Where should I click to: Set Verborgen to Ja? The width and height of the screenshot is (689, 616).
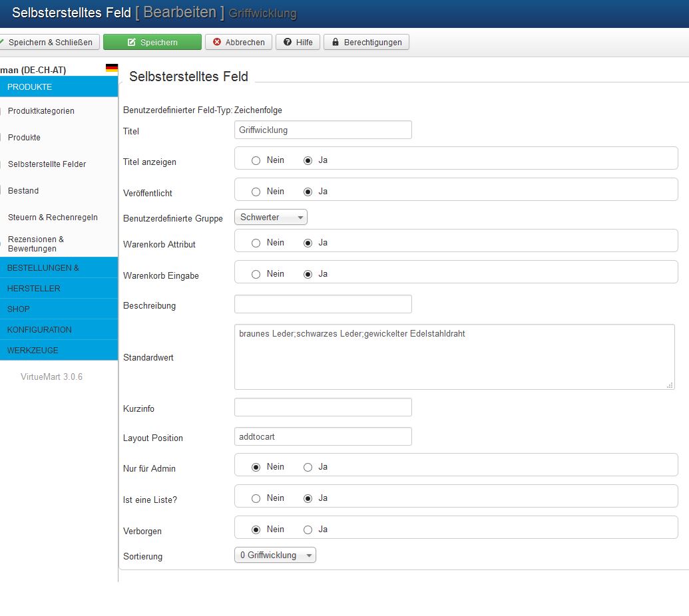point(308,530)
